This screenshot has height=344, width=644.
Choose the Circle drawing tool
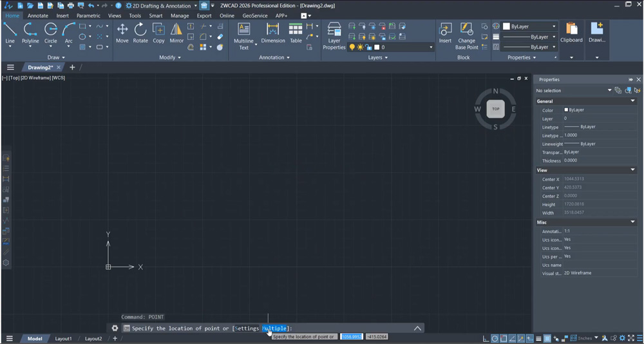pos(50,33)
